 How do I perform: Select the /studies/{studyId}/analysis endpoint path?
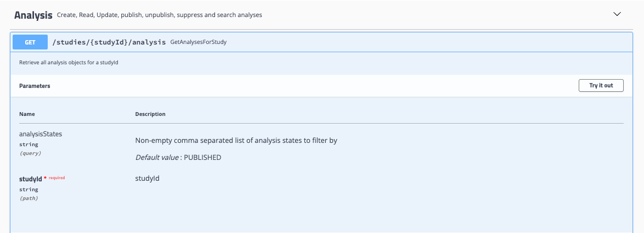click(x=109, y=42)
